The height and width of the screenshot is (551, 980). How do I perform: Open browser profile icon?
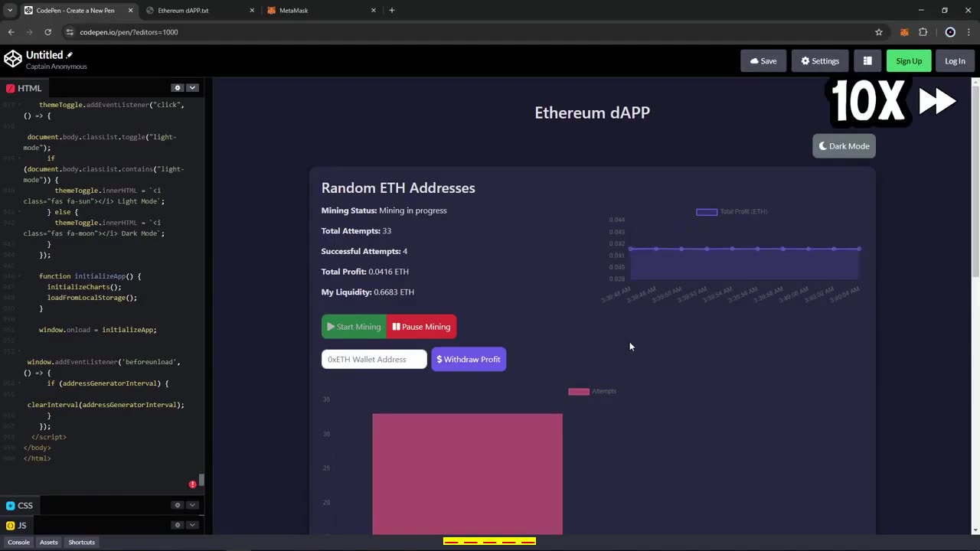click(x=950, y=32)
